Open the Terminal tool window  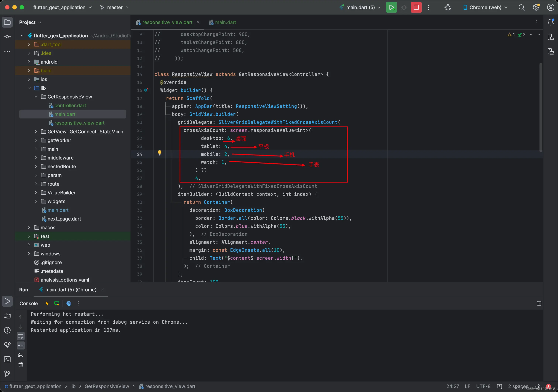(7, 359)
